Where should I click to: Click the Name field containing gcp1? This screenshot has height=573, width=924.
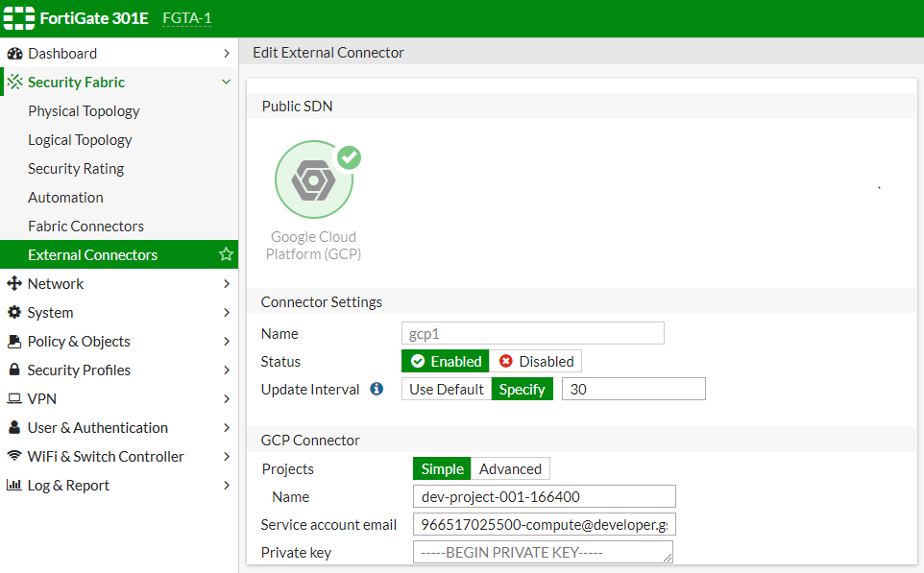[532, 333]
